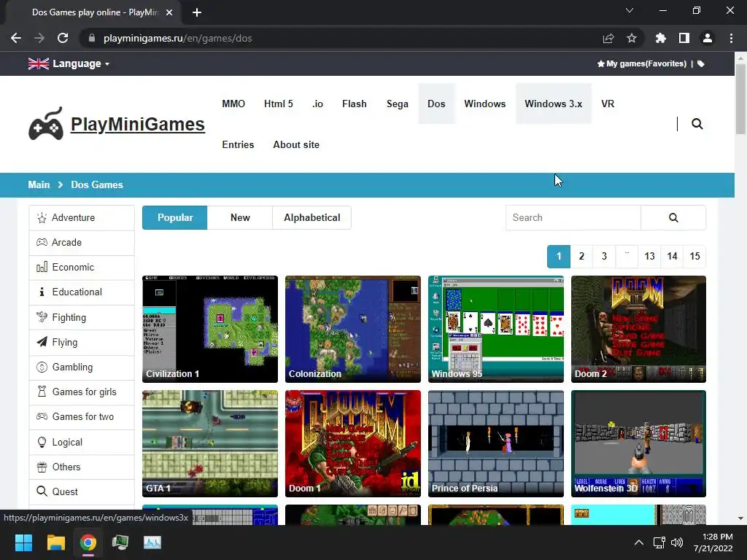Open network status tray icon
The height and width of the screenshot is (560, 747).
click(x=659, y=542)
